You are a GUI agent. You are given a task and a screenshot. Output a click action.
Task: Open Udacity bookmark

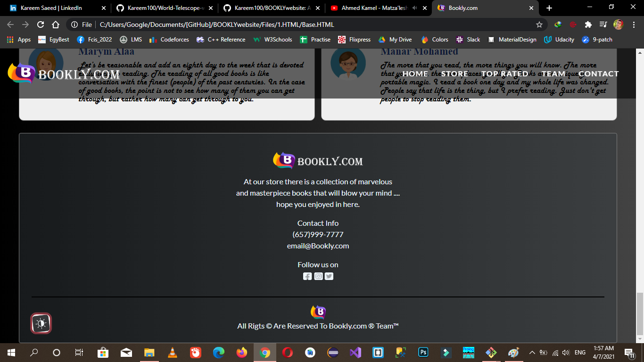559,40
